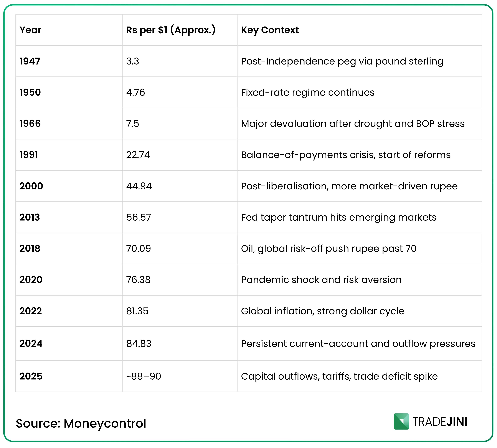Click the 70.09 rate value
This screenshot has height=448, width=497.
click(x=138, y=249)
